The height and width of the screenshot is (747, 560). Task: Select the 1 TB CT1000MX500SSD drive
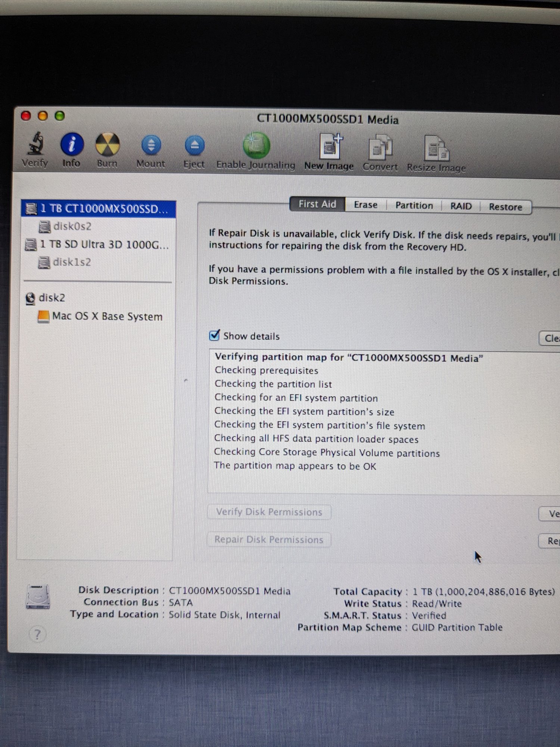99,209
